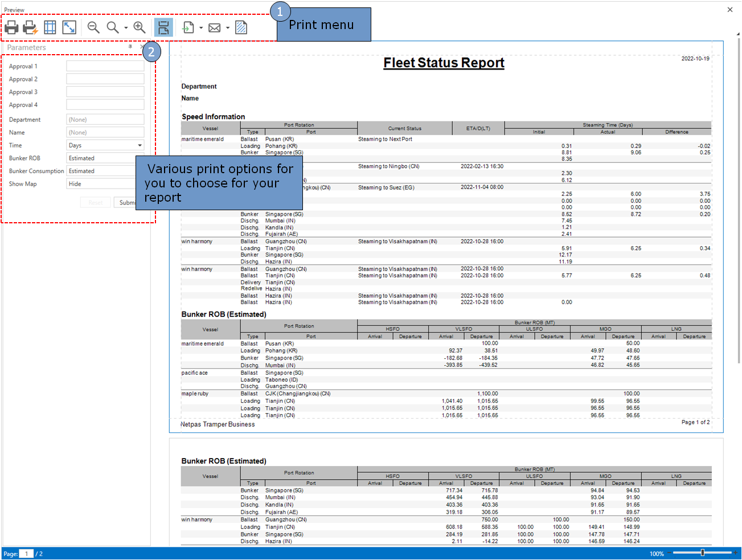
Task: Click the send by email envelope icon
Action: [x=215, y=27]
